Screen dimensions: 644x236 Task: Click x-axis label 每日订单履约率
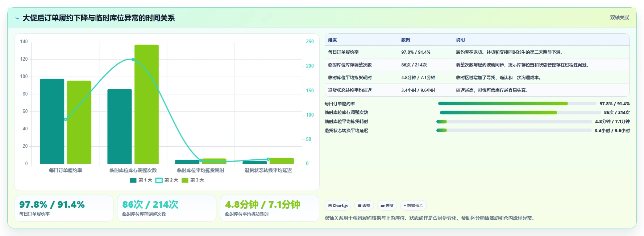coord(66,170)
